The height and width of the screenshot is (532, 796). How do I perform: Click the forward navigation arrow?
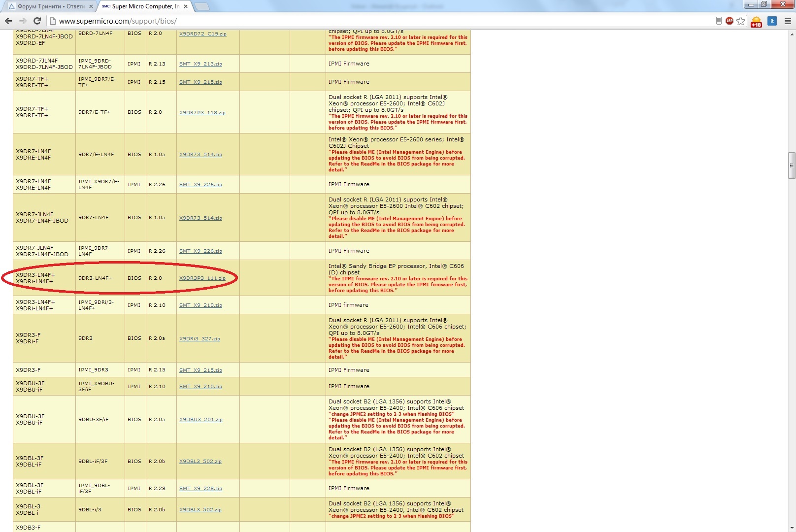point(23,21)
